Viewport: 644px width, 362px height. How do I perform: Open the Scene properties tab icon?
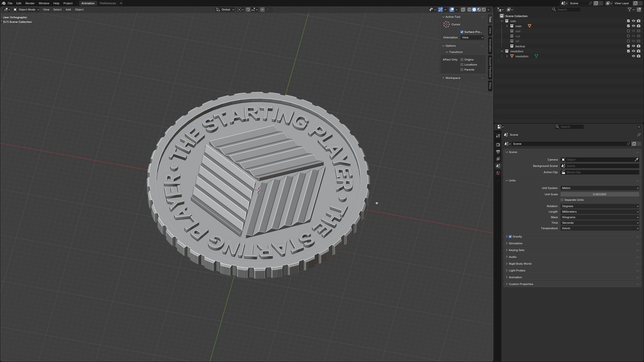[498, 166]
